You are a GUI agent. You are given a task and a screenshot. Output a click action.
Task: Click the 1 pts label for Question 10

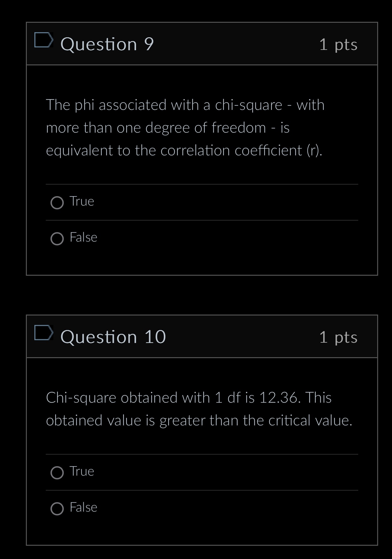click(x=338, y=338)
